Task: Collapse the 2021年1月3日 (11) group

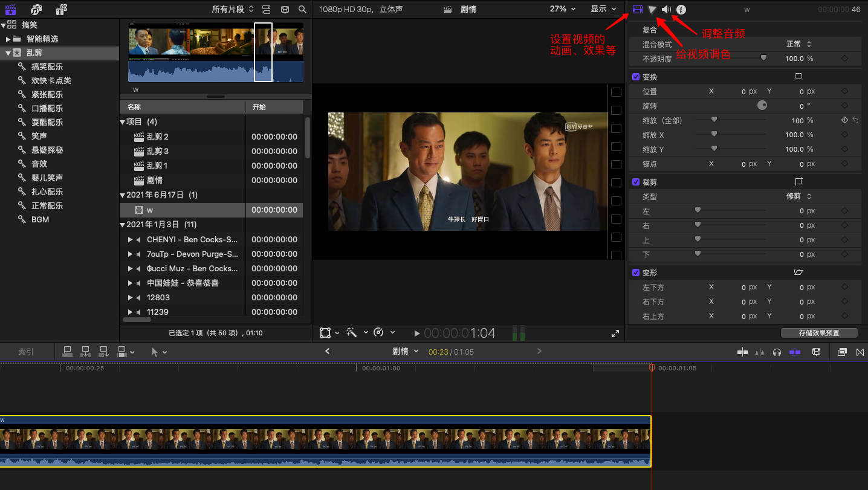Action: click(123, 224)
